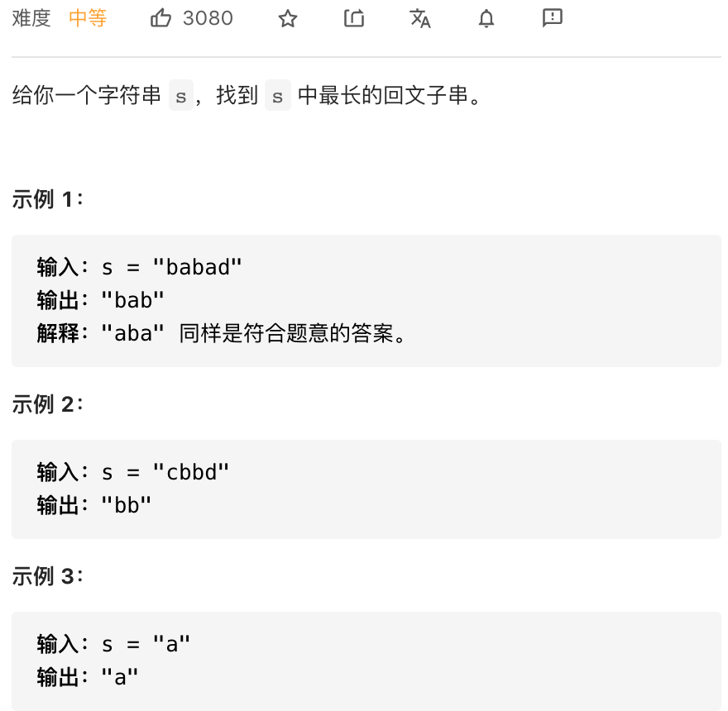Click the 示例 2 heading
Screen dimensions: 728x711
pyautogui.click(x=47, y=404)
